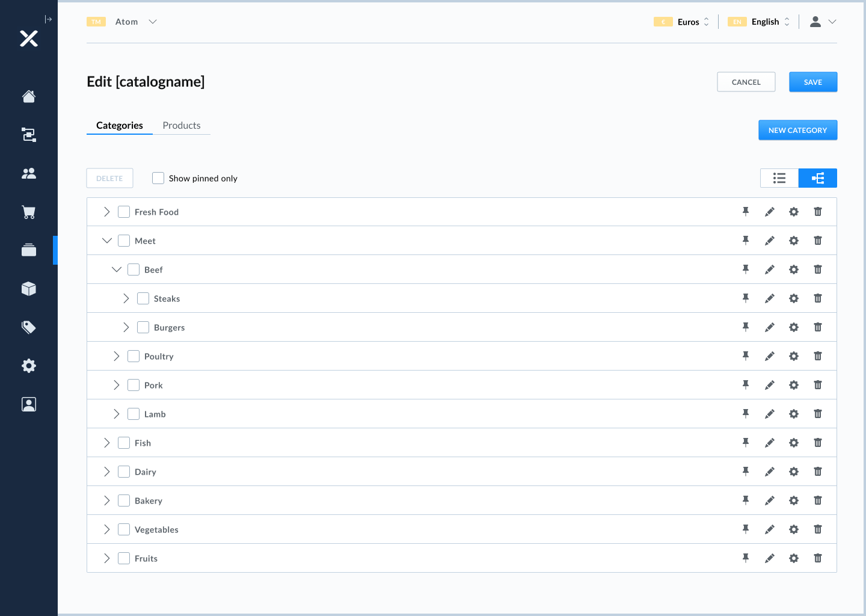Open the tags section in the sidebar
The height and width of the screenshot is (616, 866).
28,327
